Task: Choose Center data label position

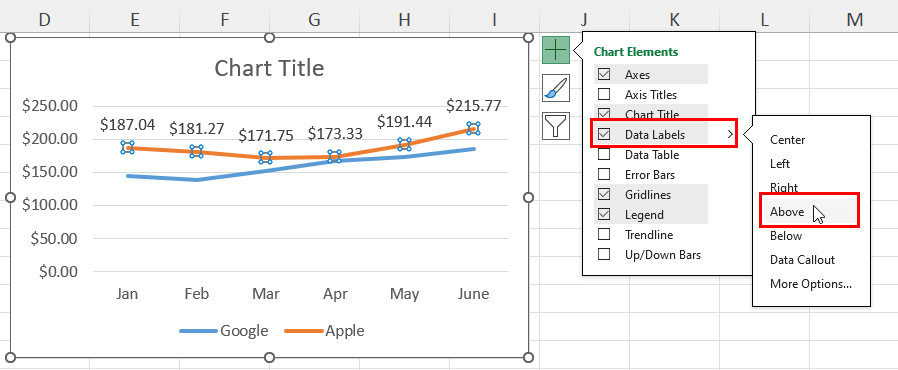Action: coord(787,140)
